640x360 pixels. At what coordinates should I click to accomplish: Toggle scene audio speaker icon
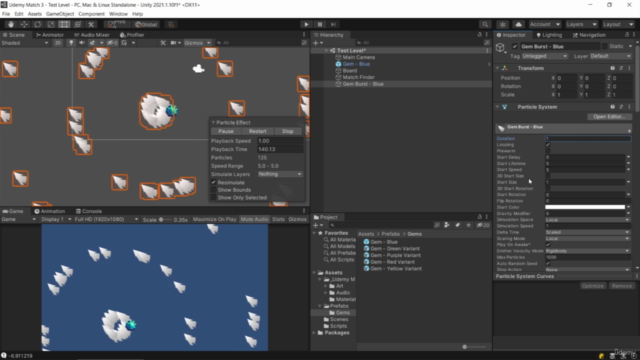click(82, 43)
